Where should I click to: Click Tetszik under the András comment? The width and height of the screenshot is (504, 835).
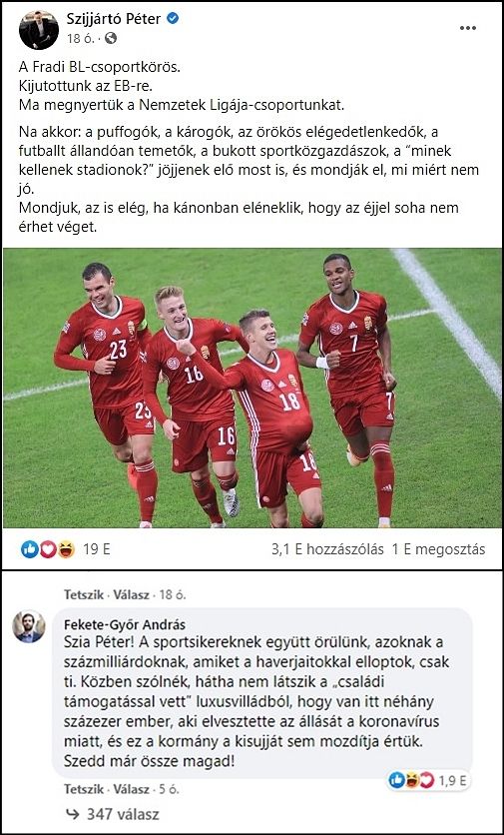coord(82,788)
